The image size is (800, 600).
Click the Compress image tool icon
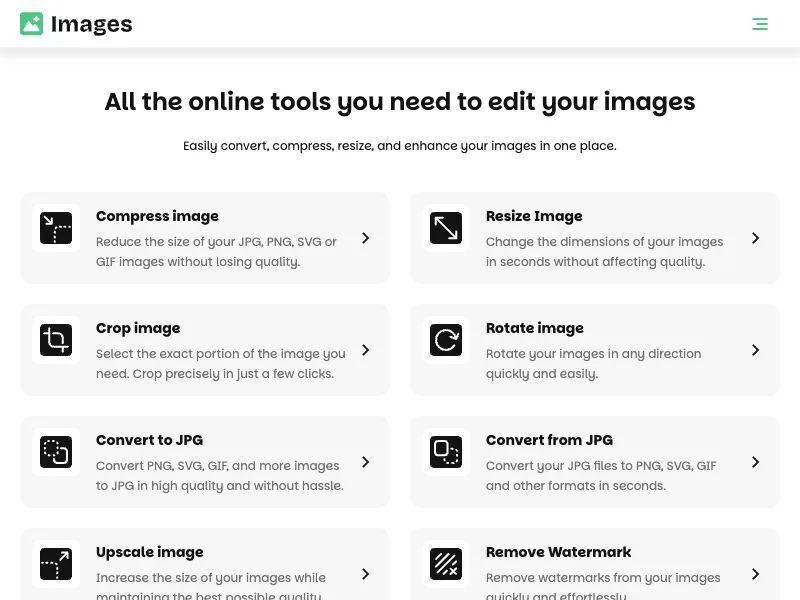(x=56, y=228)
